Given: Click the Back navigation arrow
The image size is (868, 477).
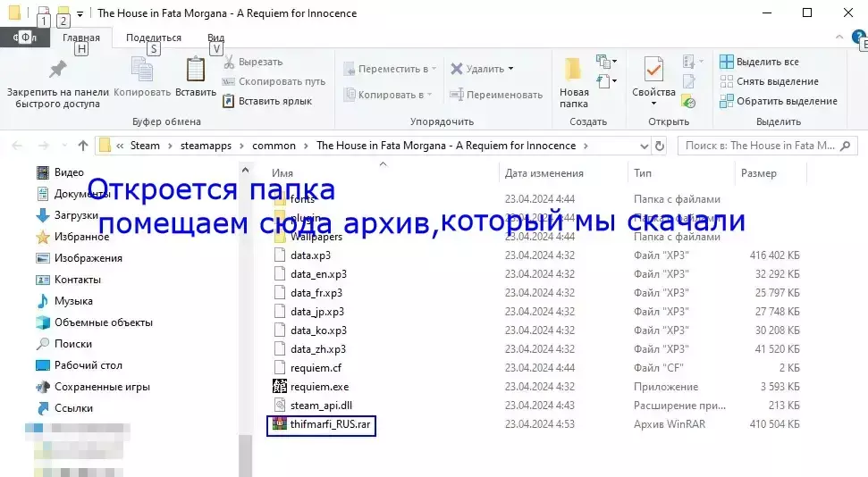Looking at the screenshot, I should point(17,146).
